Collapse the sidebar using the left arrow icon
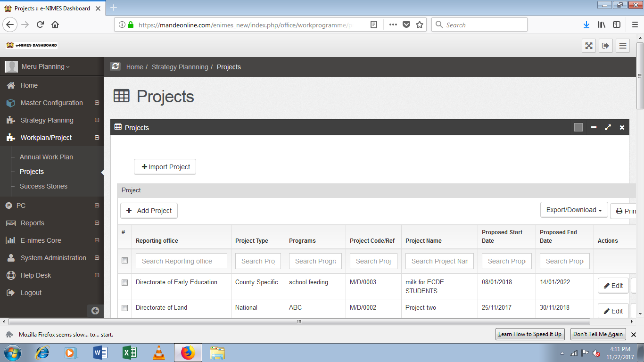Image resolution: width=644 pixels, height=362 pixels. pos(95,311)
